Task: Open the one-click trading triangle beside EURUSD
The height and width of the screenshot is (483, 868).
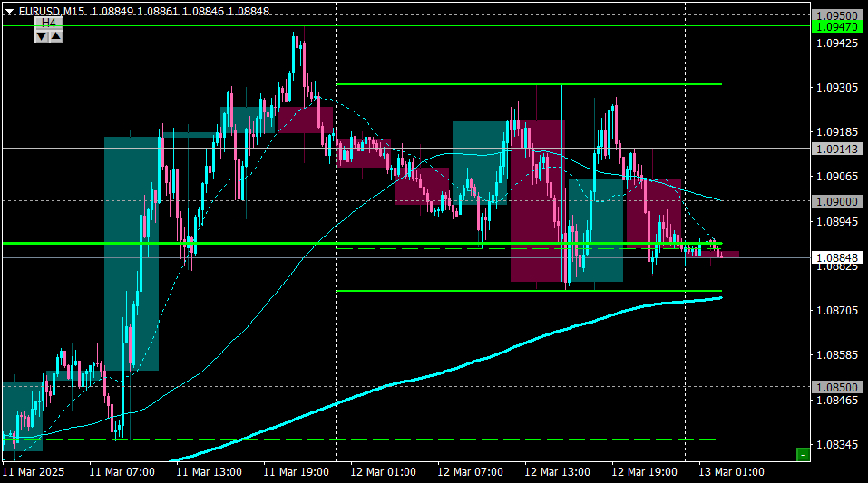Action: point(9,11)
